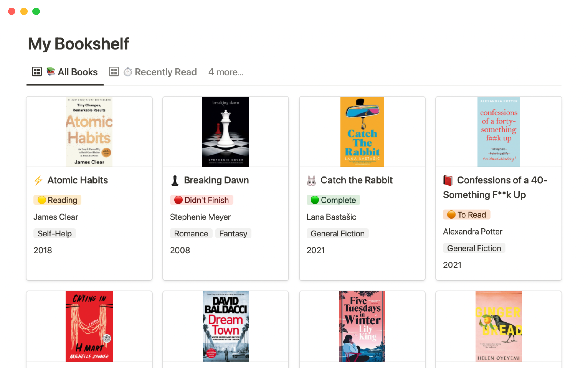Open the Dream Town cover thumbnail
588x368 pixels.
click(226, 327)
